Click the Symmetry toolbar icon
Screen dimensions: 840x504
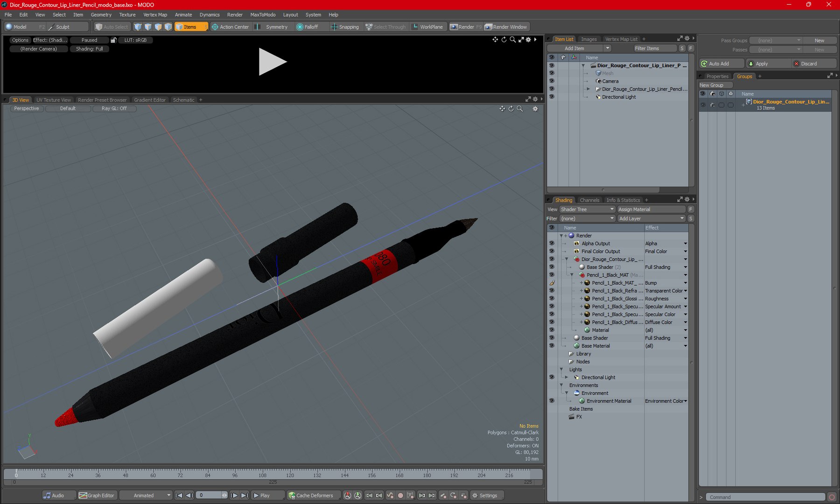click(258, 27)
